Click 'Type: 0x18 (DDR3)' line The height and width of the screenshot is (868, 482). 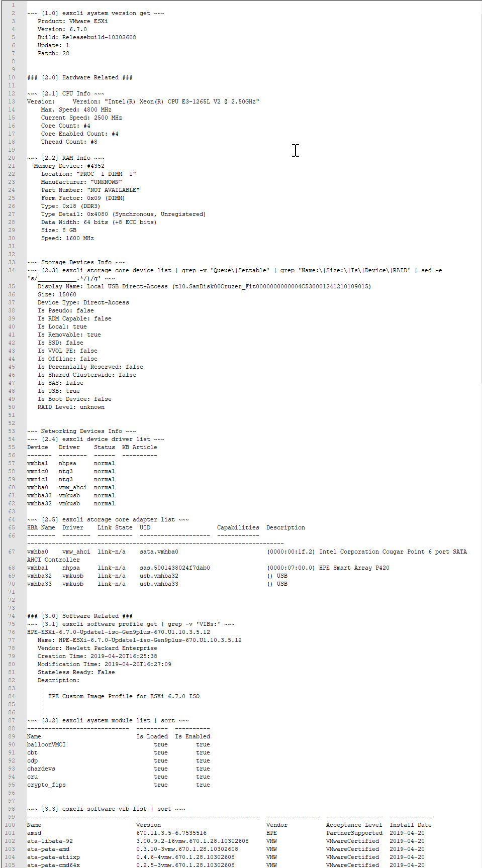point(71,206)
